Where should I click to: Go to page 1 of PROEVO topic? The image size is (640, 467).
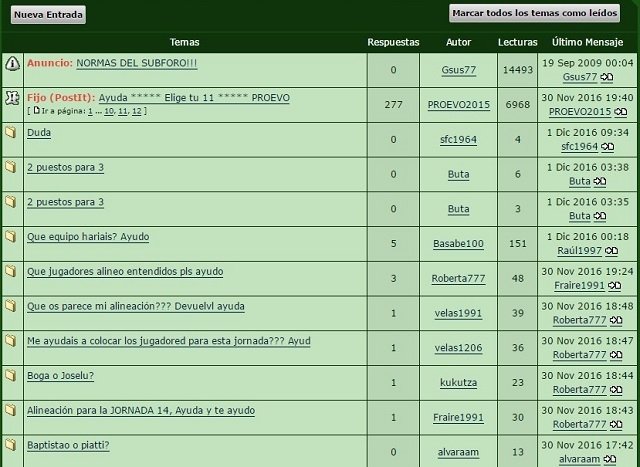click(90, 111)
